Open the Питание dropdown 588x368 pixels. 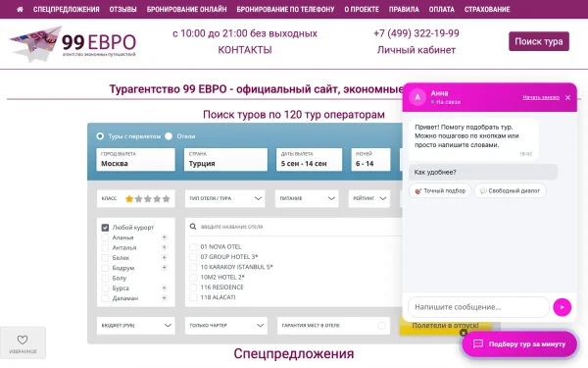307,198
